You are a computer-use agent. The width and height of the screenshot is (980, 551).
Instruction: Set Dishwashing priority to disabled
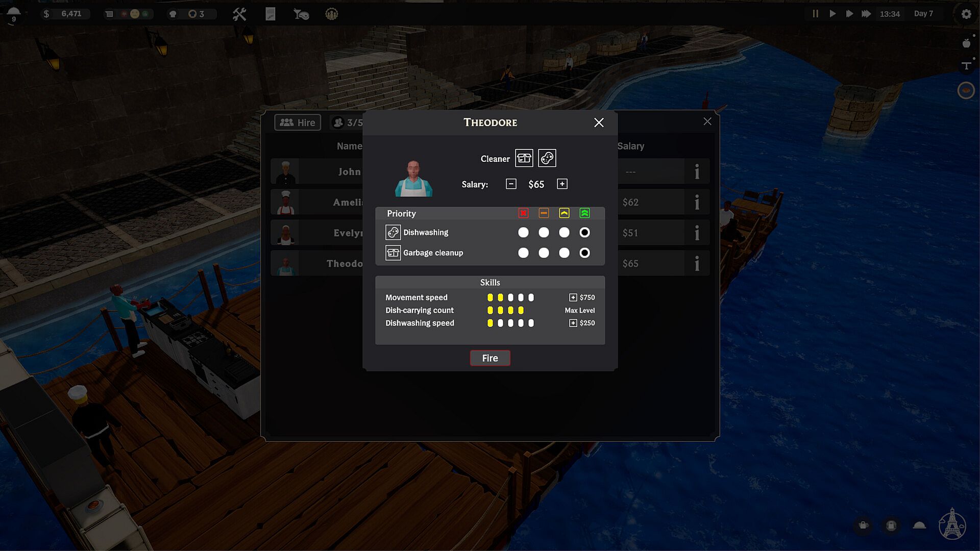pyautogui.click(x=523, y=233)
